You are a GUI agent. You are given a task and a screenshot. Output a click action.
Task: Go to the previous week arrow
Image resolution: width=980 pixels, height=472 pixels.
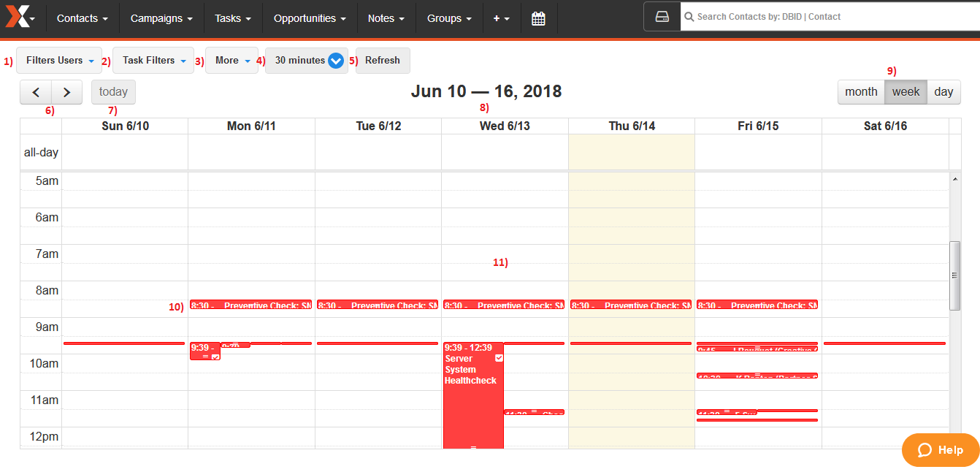[x=36, y=92]
